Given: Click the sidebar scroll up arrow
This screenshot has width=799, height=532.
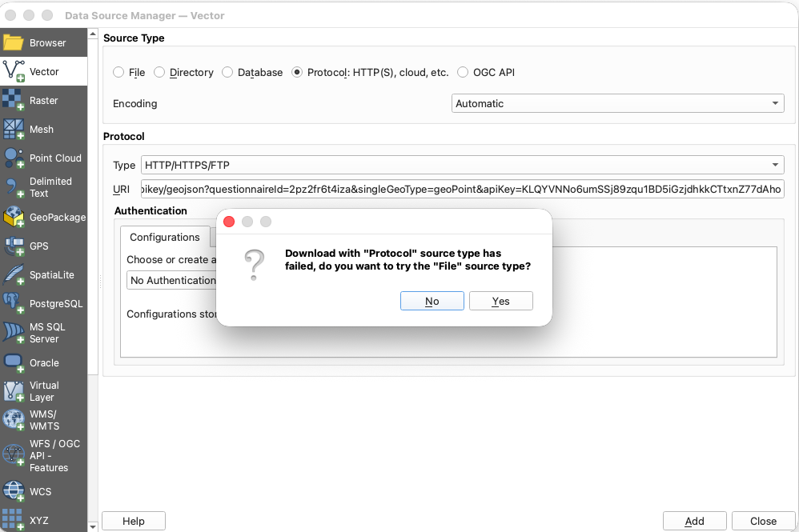Looking at the screenshot, I should pos(93,34).
